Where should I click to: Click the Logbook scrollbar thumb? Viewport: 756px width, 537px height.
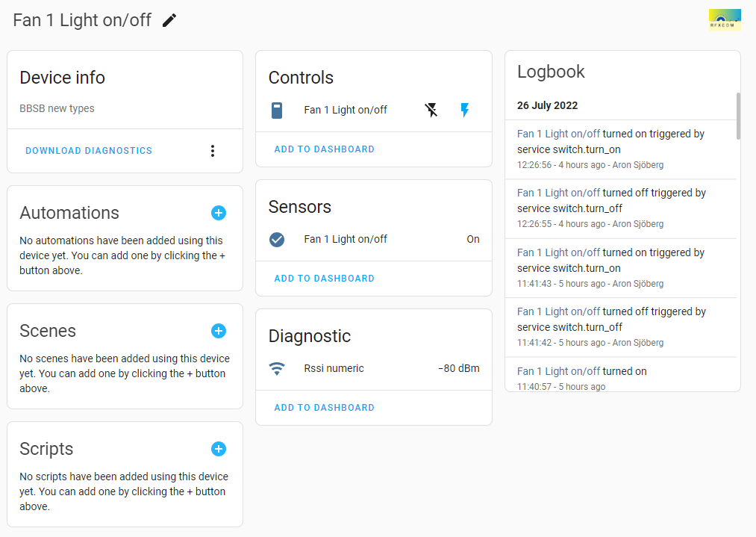coord(738,116)
